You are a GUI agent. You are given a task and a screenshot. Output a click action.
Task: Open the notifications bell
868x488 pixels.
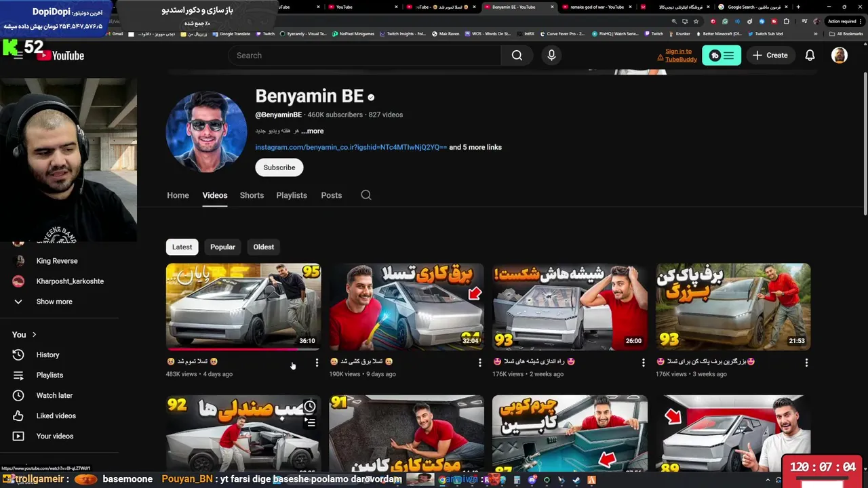tap(810, 56)
